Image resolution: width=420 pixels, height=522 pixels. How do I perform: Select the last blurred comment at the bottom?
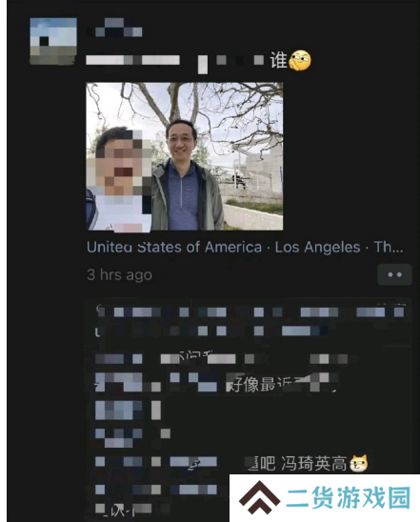click(132, 510)
